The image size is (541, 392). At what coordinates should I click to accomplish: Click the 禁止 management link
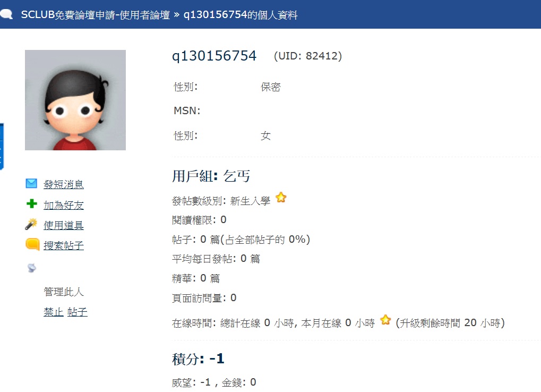tap(54, 312)
